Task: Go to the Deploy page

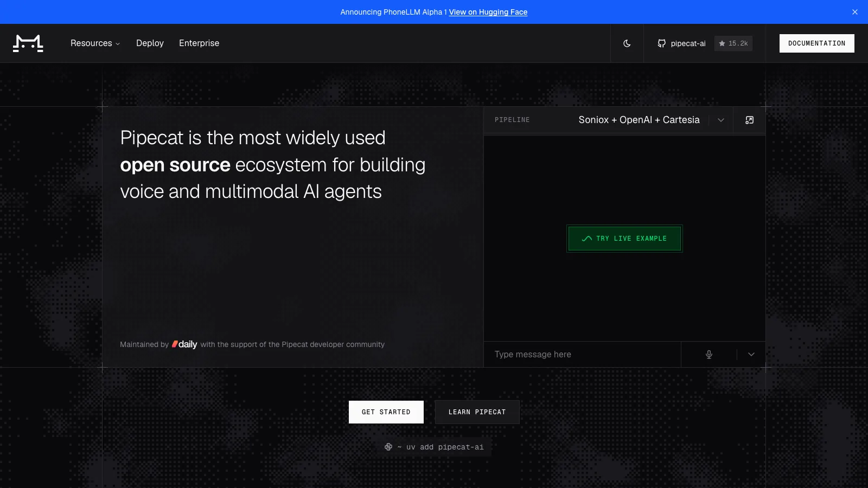Action: click(150, 43)
